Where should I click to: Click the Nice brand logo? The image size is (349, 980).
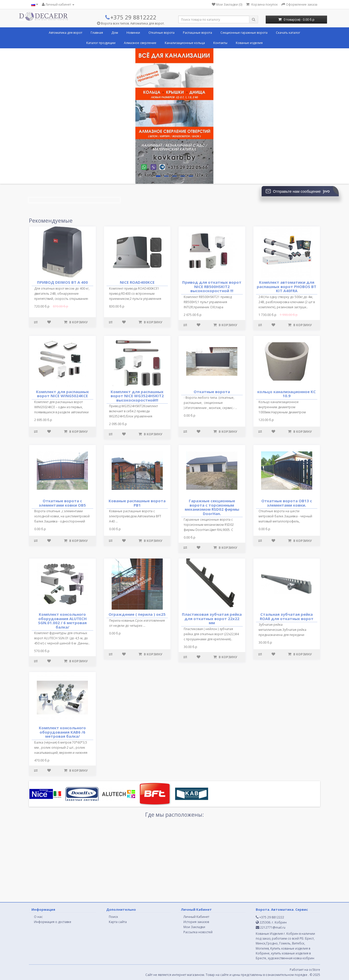click(45, 794)
